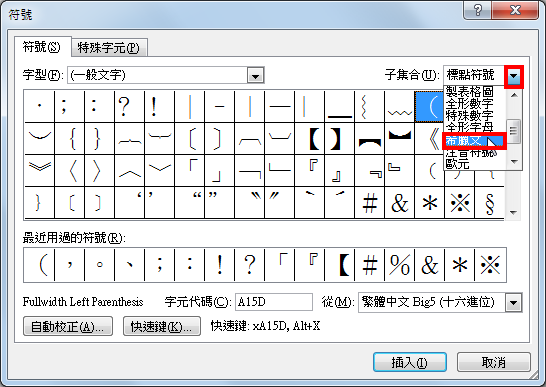546x387 pixels.
Task: Select the left curly brace in second grid row
Action: [69, 138]
